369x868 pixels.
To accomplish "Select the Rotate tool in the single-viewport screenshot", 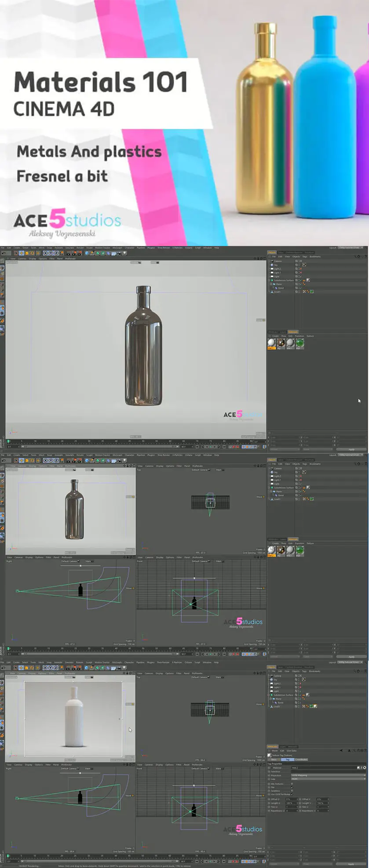I will (32, 253).
